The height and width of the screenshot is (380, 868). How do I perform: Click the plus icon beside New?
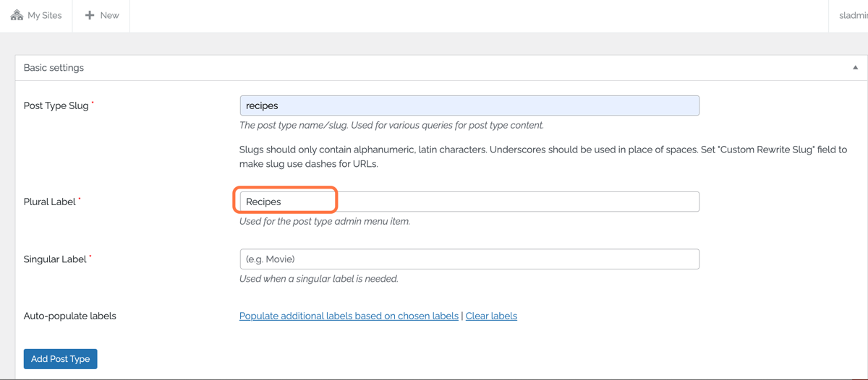click(x=90, y=15)
